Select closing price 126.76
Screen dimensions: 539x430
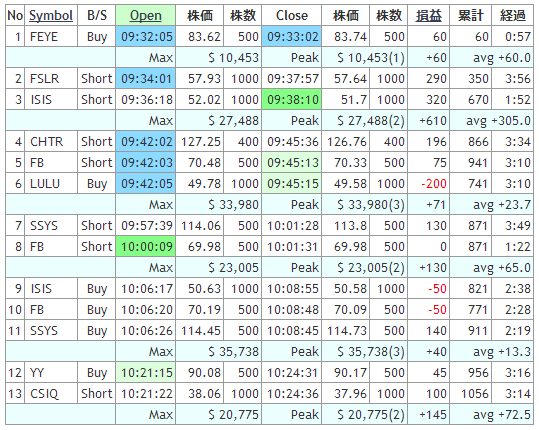[x=347, y=142]
